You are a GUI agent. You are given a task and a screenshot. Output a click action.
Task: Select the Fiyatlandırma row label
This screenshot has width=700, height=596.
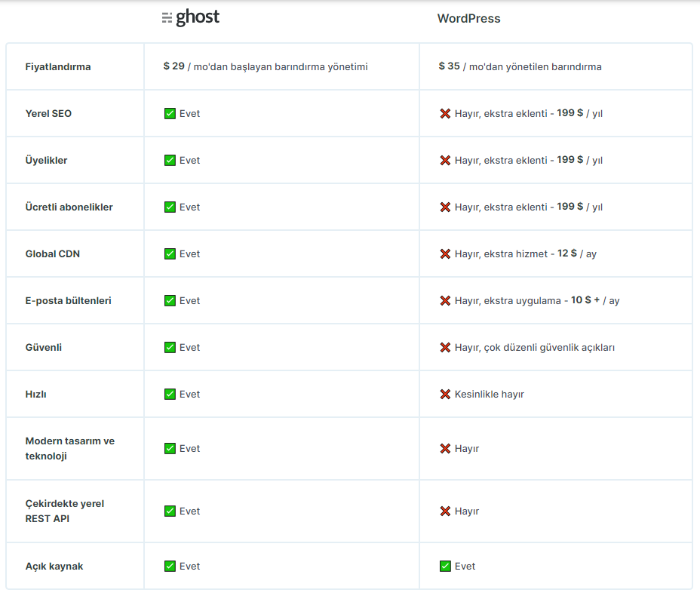(x=58, y=67)
